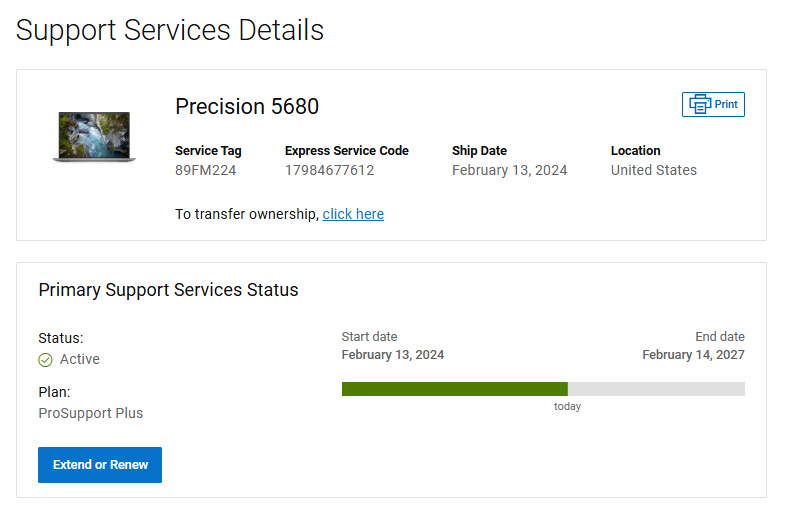Click the bold start date under Start date
788x512 pixels.
tap(393, 355)
